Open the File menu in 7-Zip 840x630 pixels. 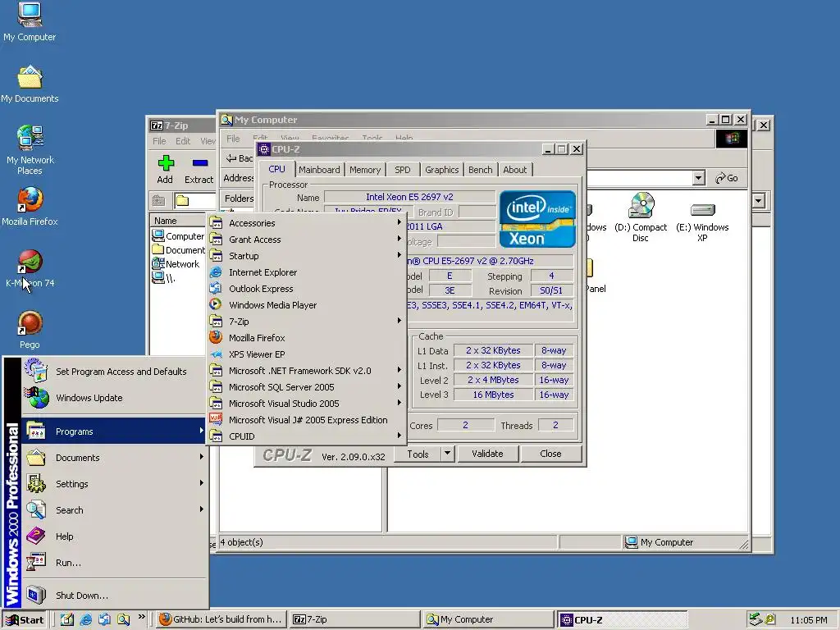pyautogui.click(x=159, y=141)
